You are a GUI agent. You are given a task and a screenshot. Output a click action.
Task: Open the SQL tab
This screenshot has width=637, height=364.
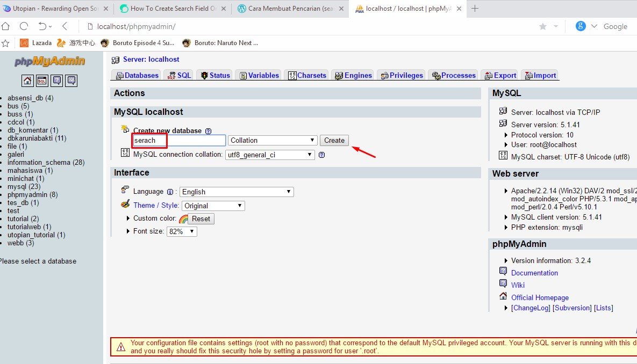[x=179, y=76]
